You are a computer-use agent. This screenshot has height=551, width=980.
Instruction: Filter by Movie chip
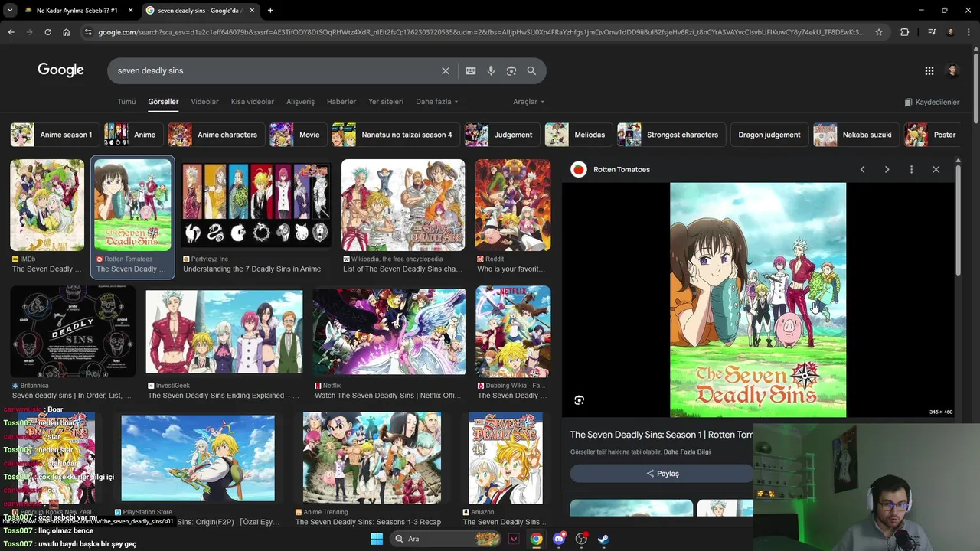297,135
